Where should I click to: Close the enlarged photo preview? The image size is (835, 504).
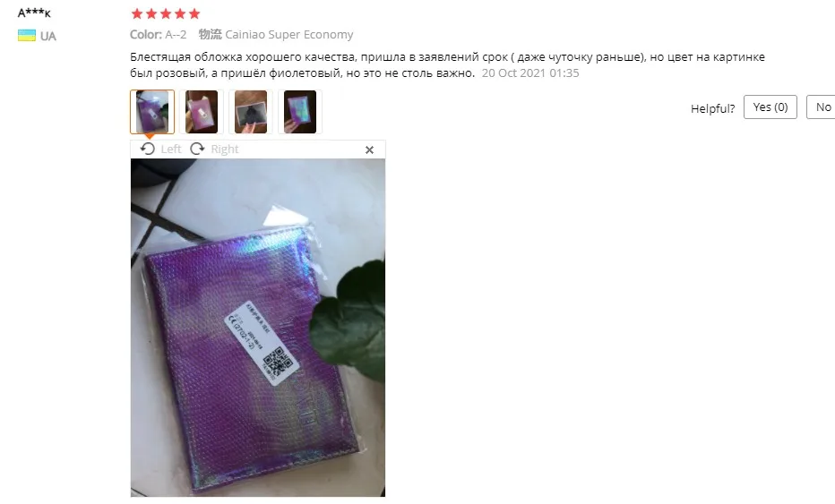[x=370, y=150]
